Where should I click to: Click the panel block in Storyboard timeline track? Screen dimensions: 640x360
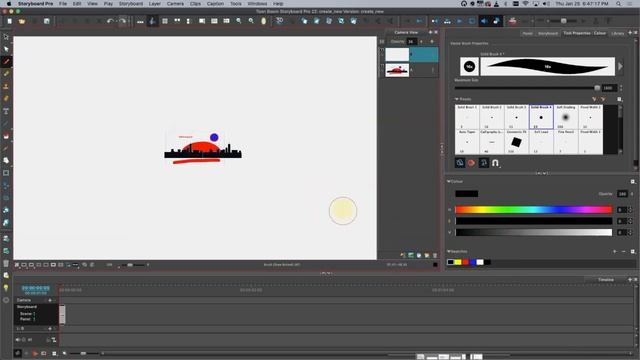click(x=62, y=315)
